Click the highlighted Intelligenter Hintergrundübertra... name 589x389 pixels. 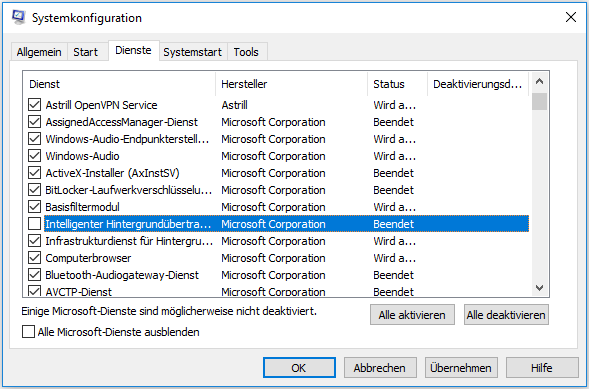click(128, 224)
